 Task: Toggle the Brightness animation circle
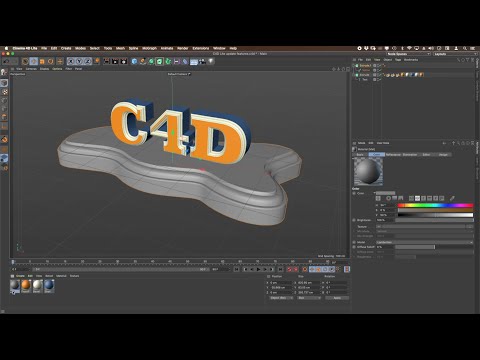click(354, 220)
